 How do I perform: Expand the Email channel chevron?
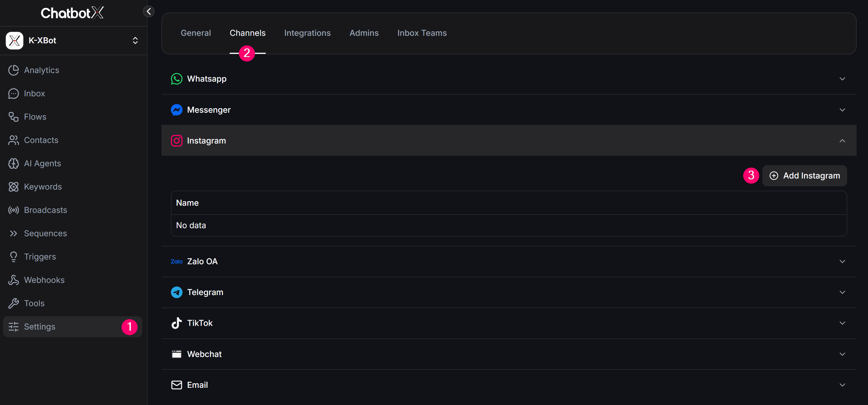tap(842, 385)
